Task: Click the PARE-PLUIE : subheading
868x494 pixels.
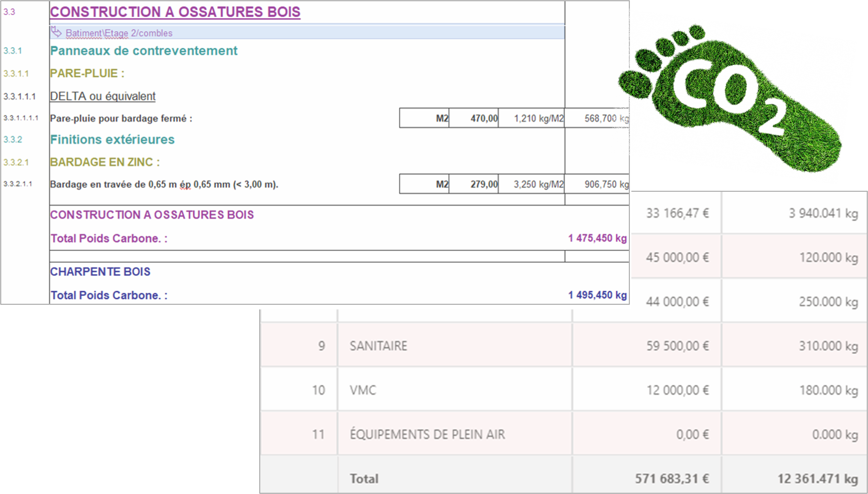Action: click(87, 73)
